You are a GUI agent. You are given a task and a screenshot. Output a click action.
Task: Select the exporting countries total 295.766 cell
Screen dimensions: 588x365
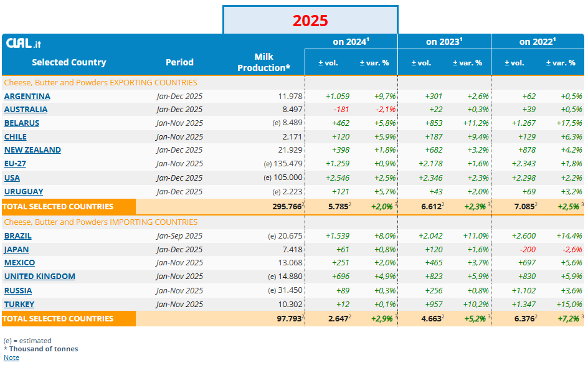pyautogui.click(x=287, y=207)
